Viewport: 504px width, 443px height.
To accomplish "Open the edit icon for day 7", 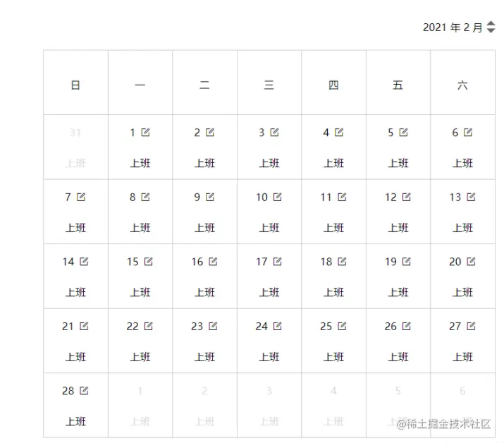I will pyautogui.click(x=81, y=197).
